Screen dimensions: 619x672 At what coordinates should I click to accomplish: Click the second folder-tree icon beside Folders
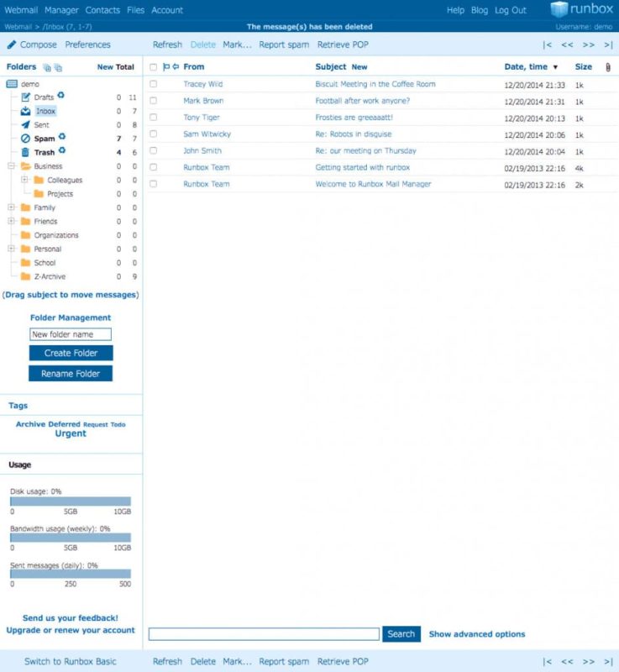(x=58, y=68)
